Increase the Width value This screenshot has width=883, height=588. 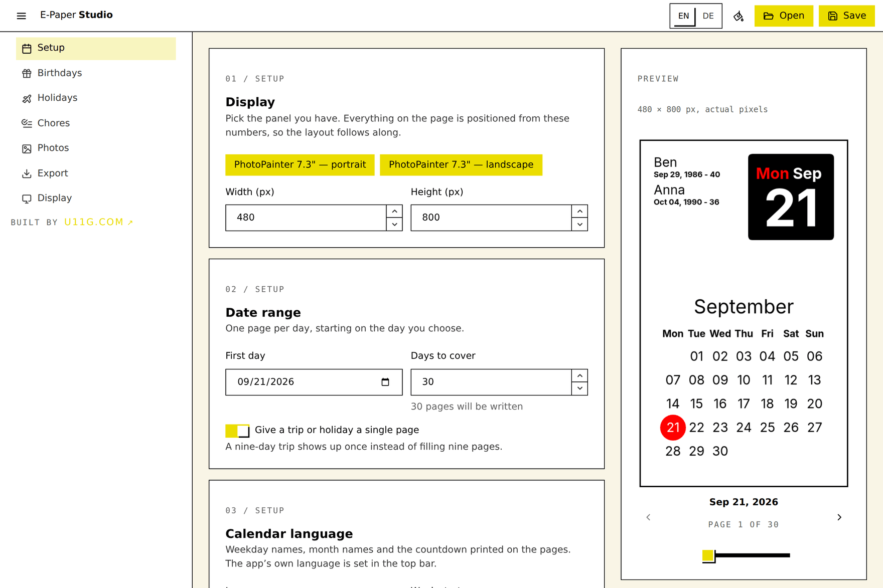pyautogui.click(x=395, y=211)
